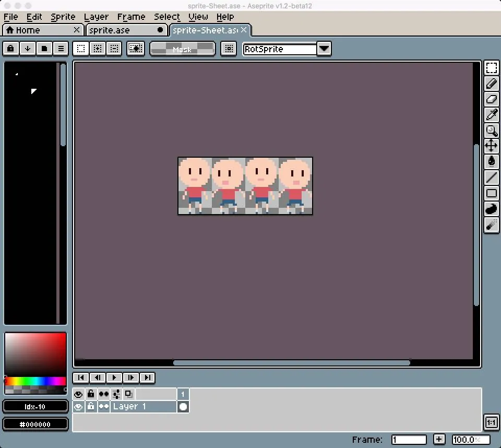Select the Paint Bucket tool
Screen dimensions: 501x448
pos(492,161)
